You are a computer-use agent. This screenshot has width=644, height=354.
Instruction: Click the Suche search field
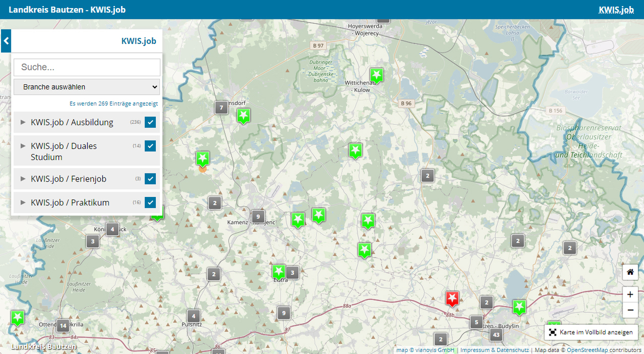click(x=87, y=67)
